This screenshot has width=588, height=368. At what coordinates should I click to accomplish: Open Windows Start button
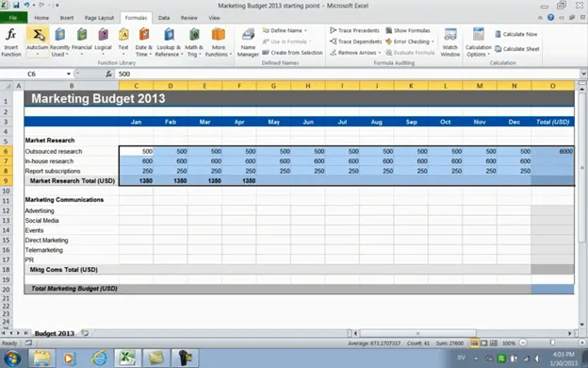12,358
